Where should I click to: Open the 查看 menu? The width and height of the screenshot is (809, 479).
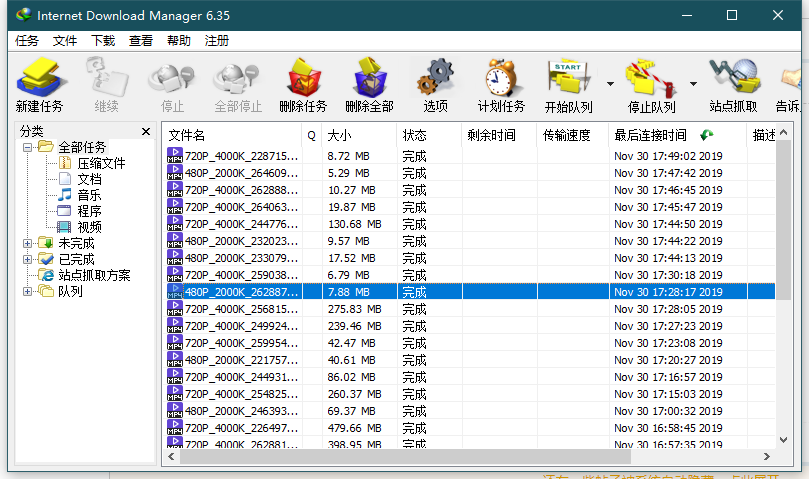pyautogui.click(x=141, y=41)
